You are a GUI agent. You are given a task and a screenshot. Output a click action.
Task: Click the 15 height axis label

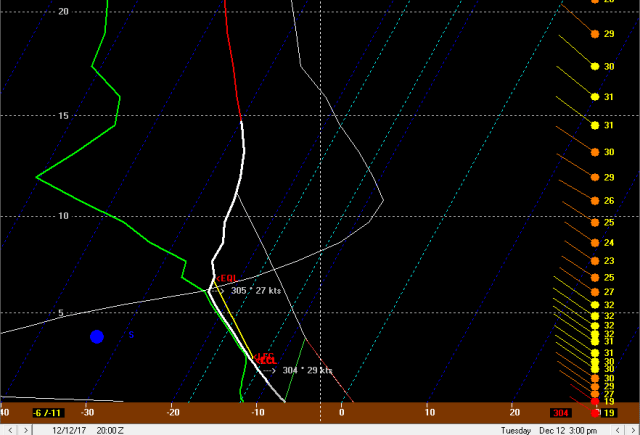click(x=63, y=115)
